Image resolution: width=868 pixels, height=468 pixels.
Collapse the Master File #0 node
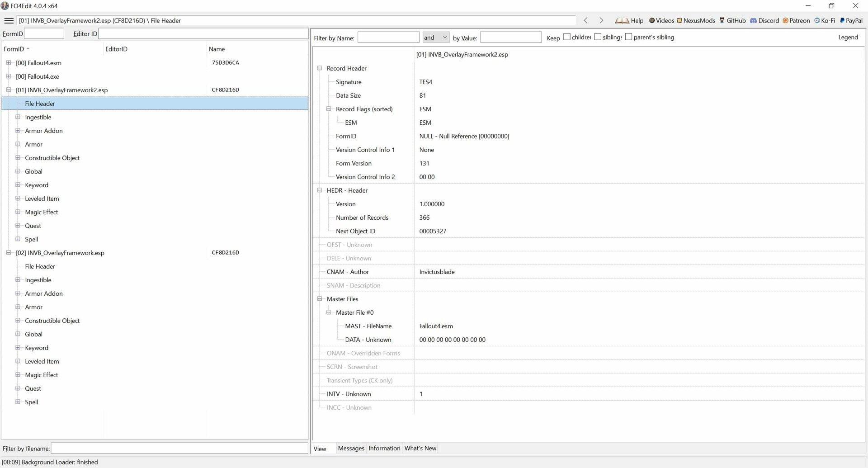click(329, 312)
